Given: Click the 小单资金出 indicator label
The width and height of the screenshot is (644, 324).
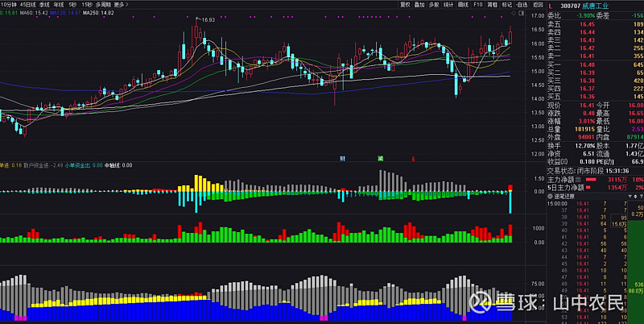Looking at the screenshot, I should (x=84, y=165).
